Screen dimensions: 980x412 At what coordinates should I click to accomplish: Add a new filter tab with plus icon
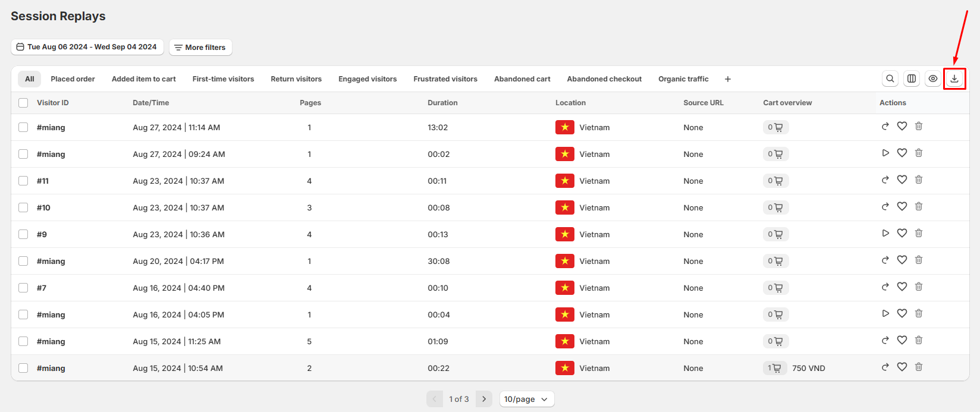[728, 79]
